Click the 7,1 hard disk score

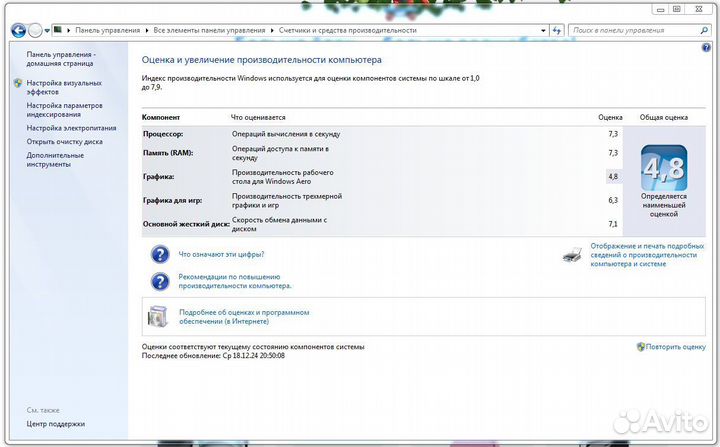613,224
